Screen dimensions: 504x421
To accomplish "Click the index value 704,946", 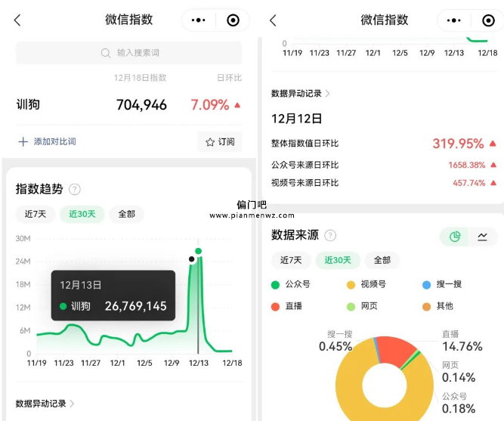I will coord(141,105).
